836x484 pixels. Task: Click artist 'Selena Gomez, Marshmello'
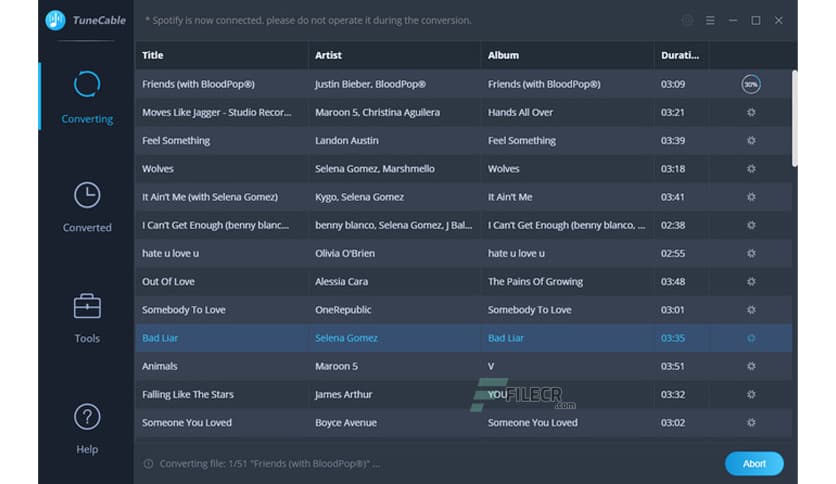coord(374,169)
